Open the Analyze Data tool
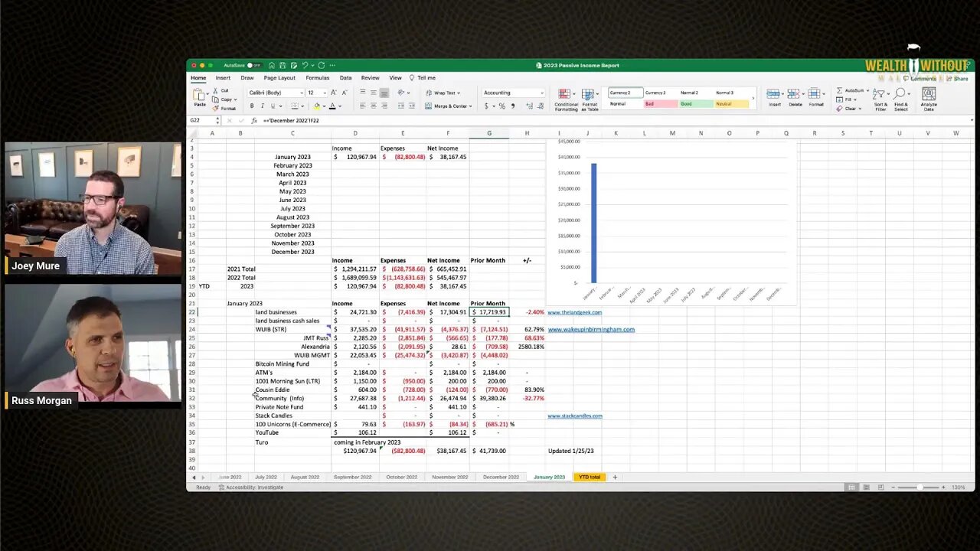980x551 pixels. pyautogui.click(x=929, y=98)
